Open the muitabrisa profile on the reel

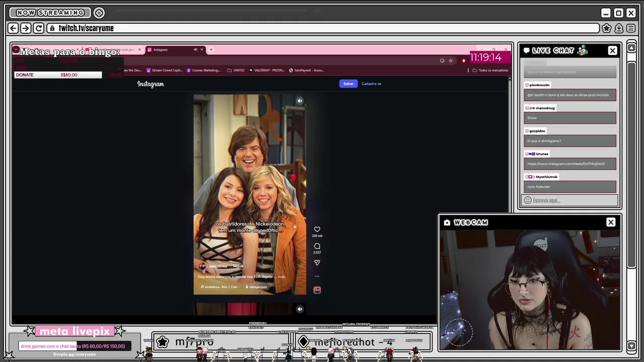coord(218,266)
